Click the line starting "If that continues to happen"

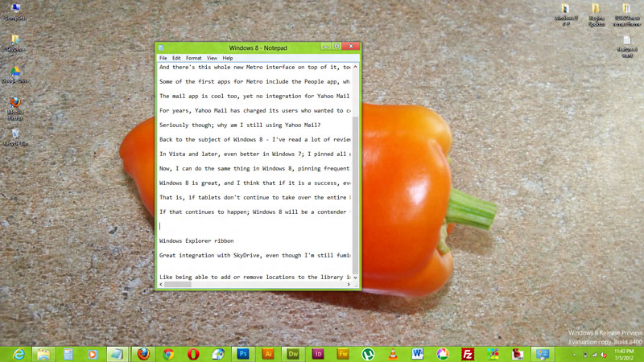click(254, 212)
